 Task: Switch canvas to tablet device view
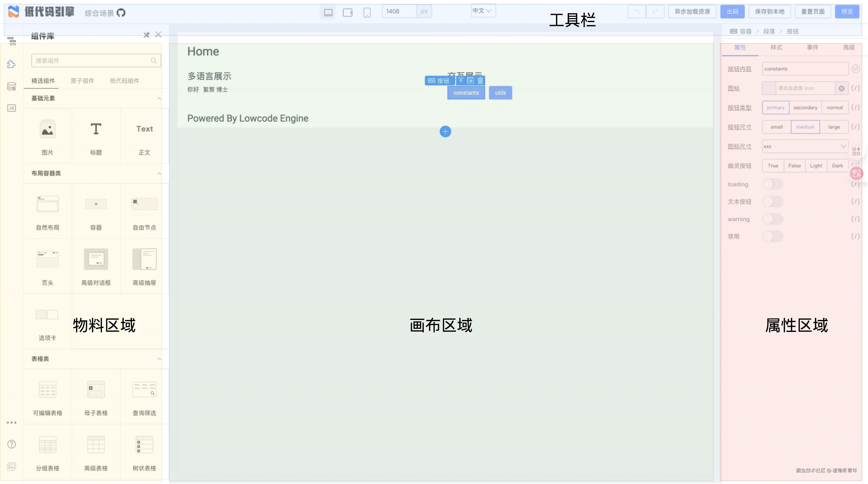click(347, 13)
